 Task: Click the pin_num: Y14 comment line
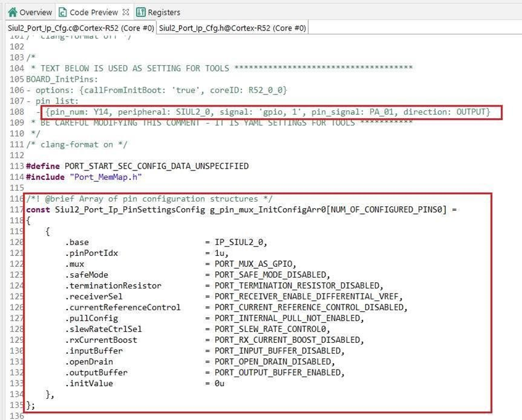(268, 112)
